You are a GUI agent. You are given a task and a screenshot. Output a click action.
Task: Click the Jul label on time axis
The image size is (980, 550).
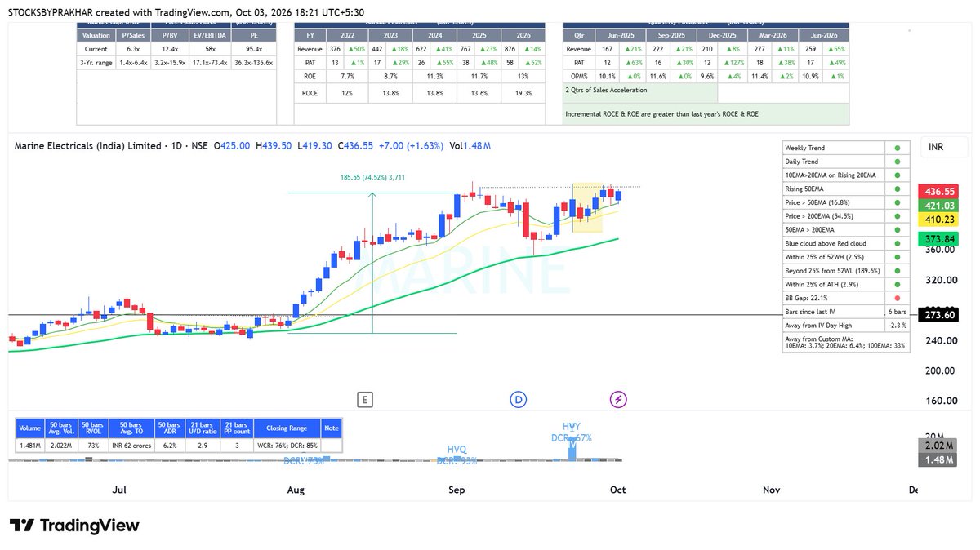tap(120, 490)
